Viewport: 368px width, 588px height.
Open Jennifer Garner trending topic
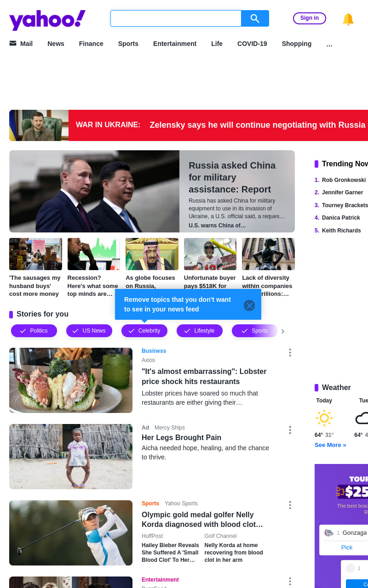[x=342, y=192]
